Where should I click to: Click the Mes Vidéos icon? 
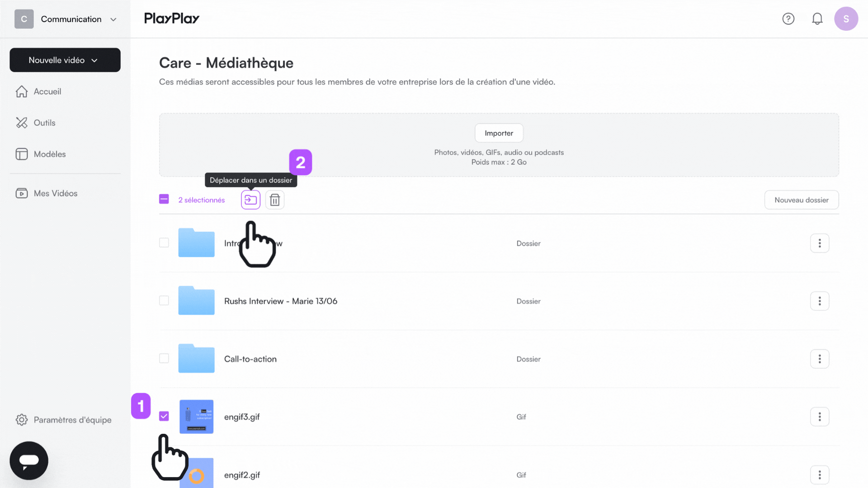click(x=22, y=193)
